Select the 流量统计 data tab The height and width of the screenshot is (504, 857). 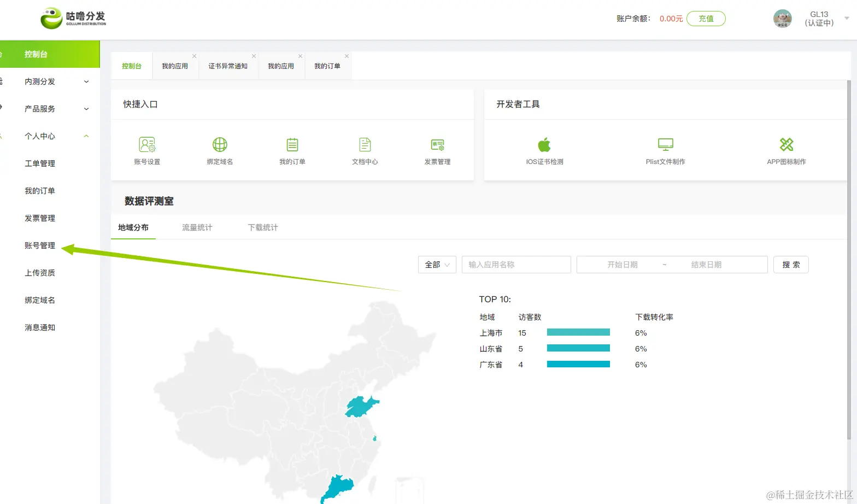tap(197, 227)
